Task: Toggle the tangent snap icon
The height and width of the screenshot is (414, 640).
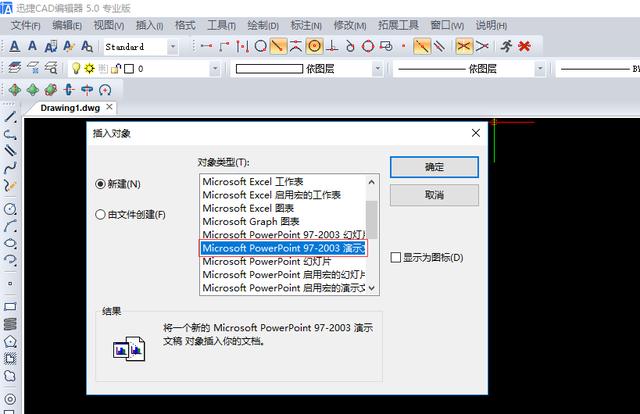Action: 350,47
